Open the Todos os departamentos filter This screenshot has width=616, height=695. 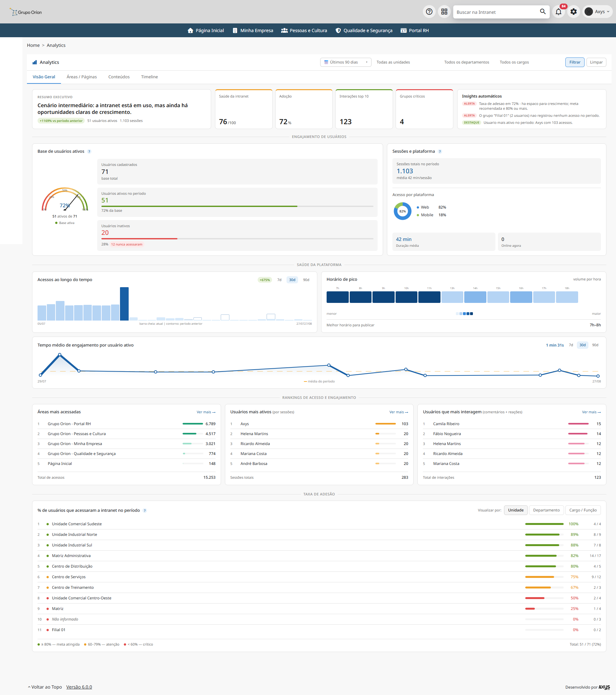466,62
